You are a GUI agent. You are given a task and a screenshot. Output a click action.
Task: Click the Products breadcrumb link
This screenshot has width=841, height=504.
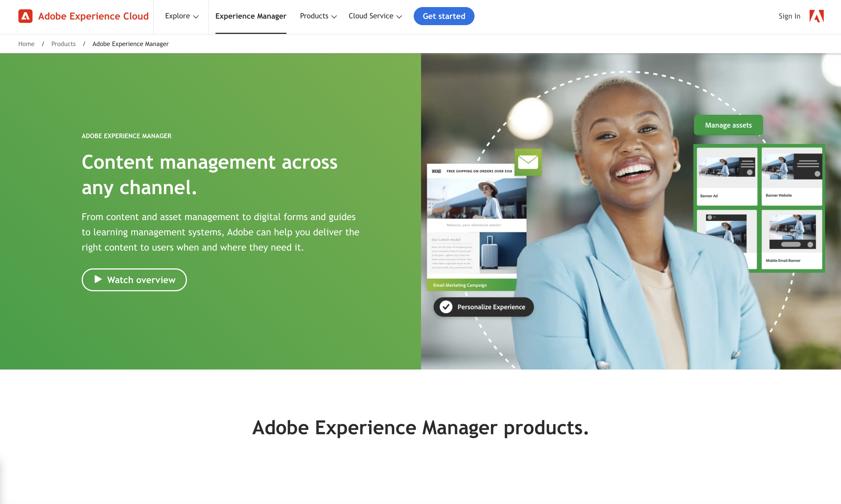coord(63,44)
